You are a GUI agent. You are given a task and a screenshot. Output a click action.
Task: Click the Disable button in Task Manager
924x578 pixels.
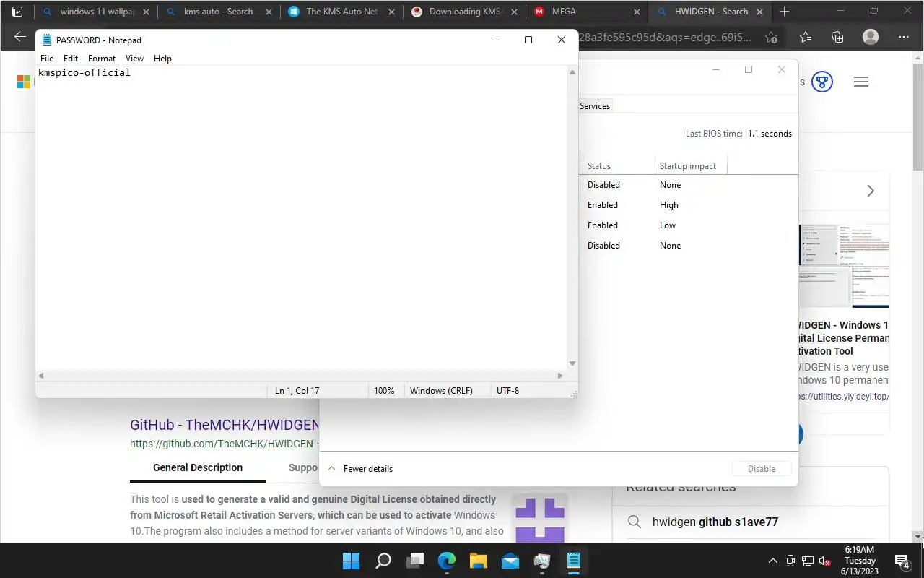pyautogui.click(x=762, y=469)
